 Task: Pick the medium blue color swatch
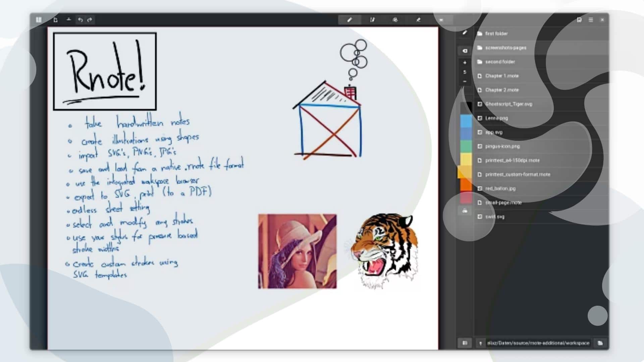click(466, 133)
